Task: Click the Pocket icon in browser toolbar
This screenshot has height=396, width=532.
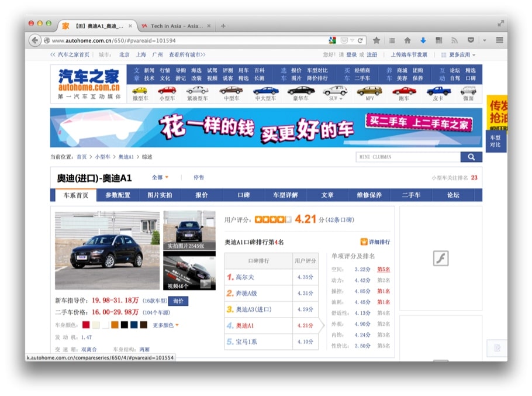Action: [471, 40]
